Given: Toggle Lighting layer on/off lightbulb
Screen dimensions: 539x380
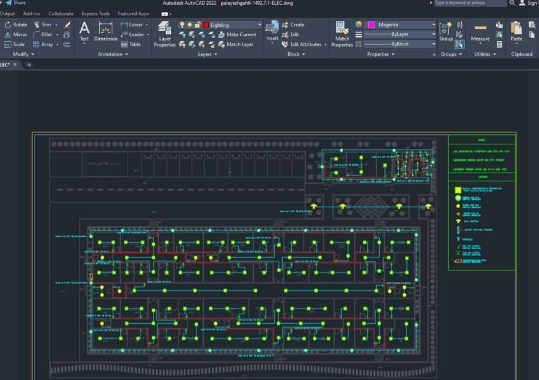Looking at the screenshot, I should (182, 25).
